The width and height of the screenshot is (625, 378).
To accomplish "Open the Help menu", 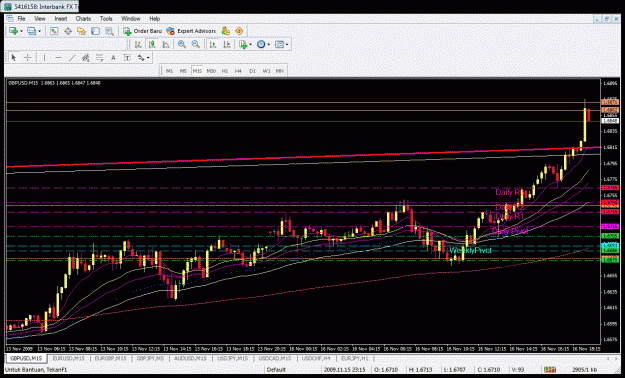I will pos(155,19).
